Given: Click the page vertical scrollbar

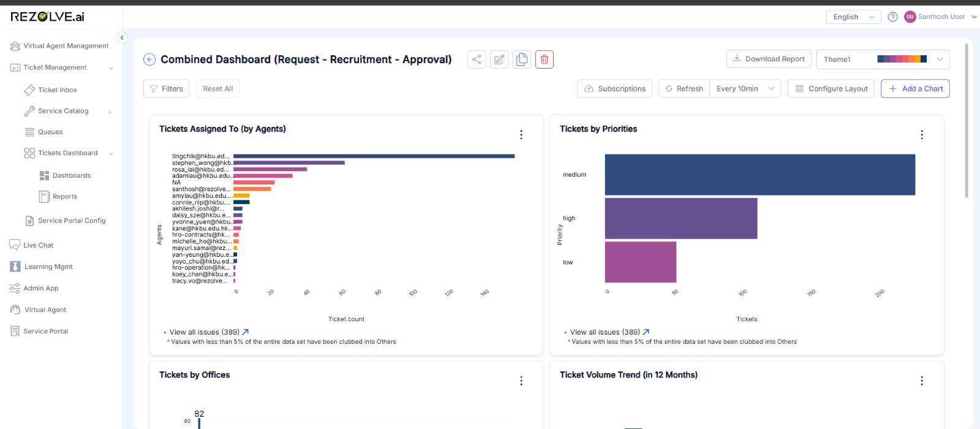Looking at the screenshot, I should 967,120.
